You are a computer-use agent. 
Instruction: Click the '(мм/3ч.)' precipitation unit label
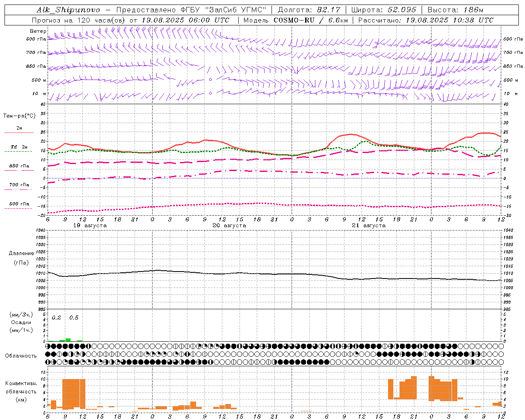click(x=21, y=315)
